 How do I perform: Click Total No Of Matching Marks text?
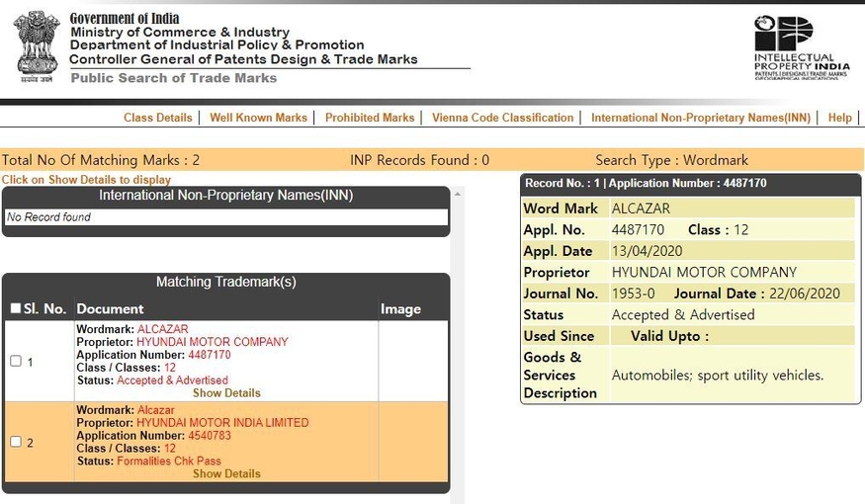pyautogui.click(x=101, y=160)
